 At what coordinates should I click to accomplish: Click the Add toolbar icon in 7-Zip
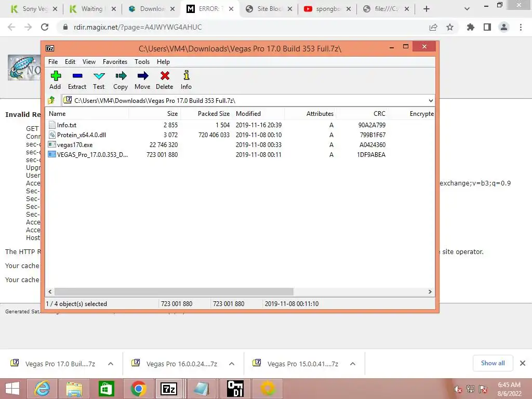click(55, 76)
